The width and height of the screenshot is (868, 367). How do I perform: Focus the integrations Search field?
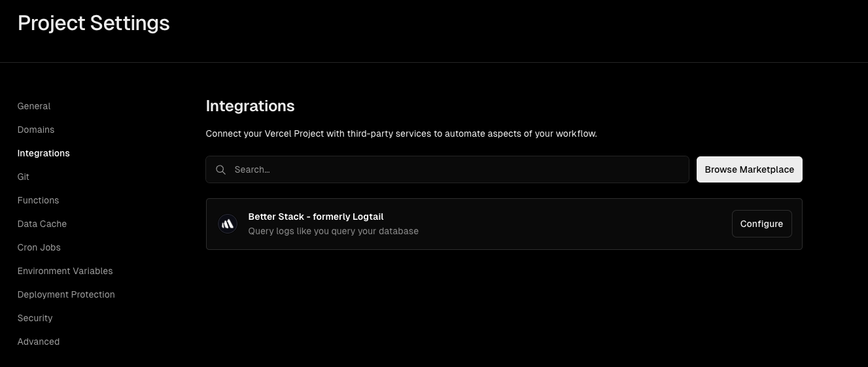(x=447, y=169)
